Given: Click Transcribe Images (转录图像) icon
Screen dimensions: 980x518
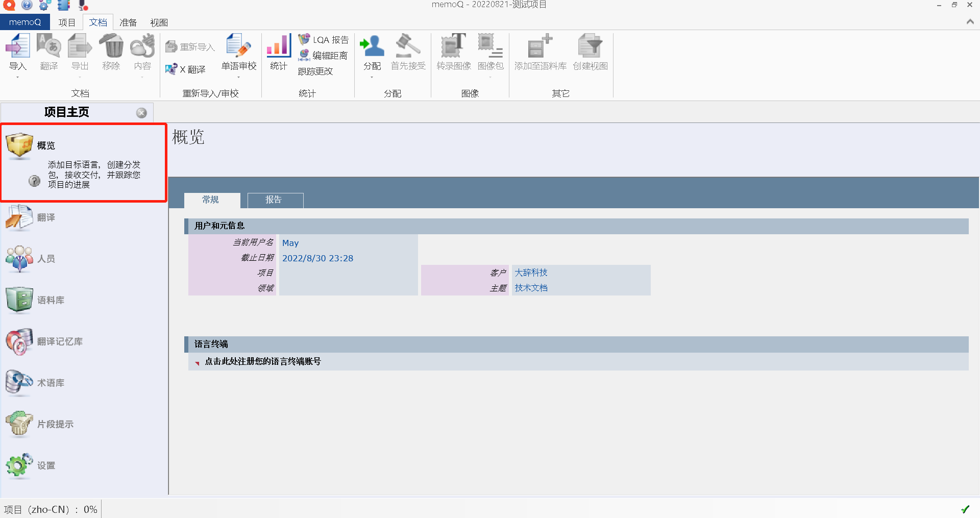Looking at the screenshot, I should (454, 46).
